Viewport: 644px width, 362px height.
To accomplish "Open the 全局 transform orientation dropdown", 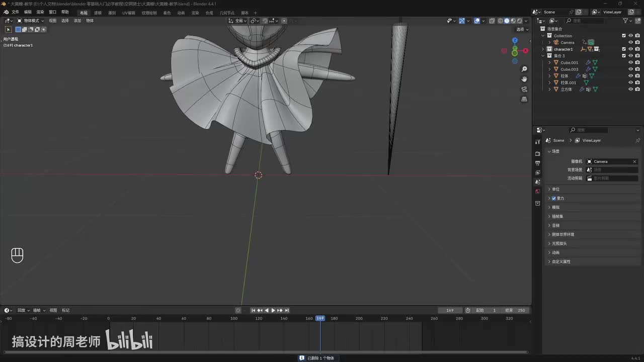I will [x=237, y=21].
